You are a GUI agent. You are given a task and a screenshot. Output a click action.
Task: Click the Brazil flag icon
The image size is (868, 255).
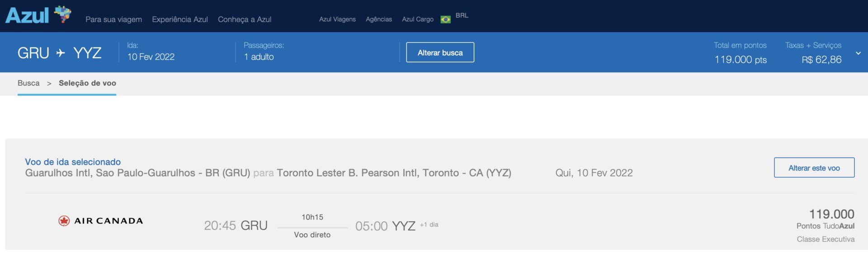pos(445,19)
